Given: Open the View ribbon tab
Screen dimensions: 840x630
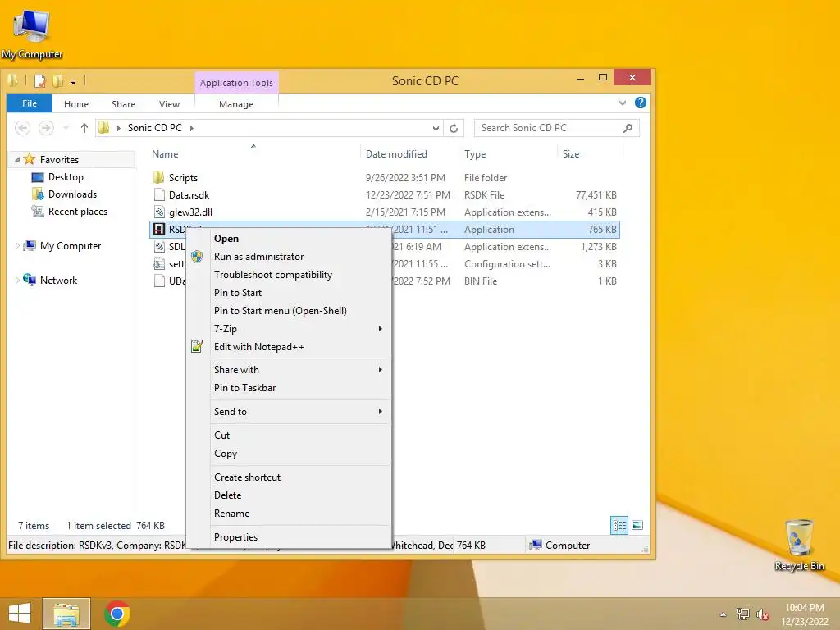Looking at the screenshot, I should pyautogui.click(x=169, y=104).
